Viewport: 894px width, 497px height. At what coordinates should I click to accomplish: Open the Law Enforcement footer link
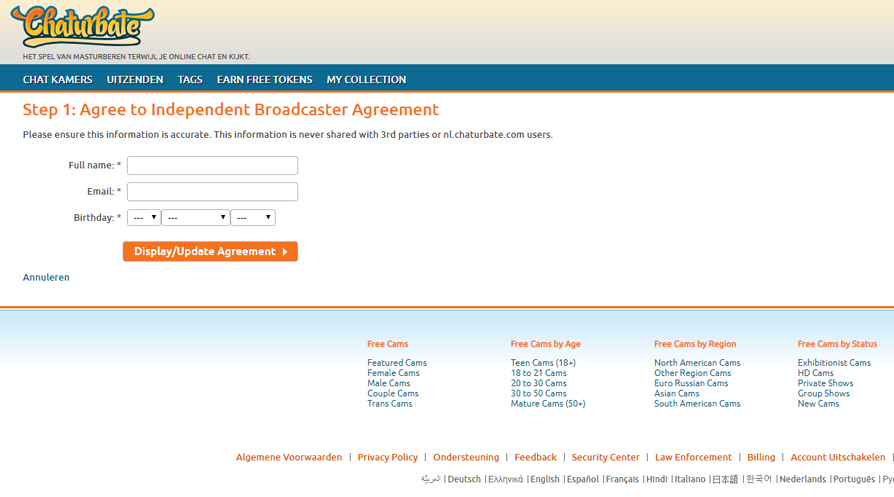tap(693, 457)
